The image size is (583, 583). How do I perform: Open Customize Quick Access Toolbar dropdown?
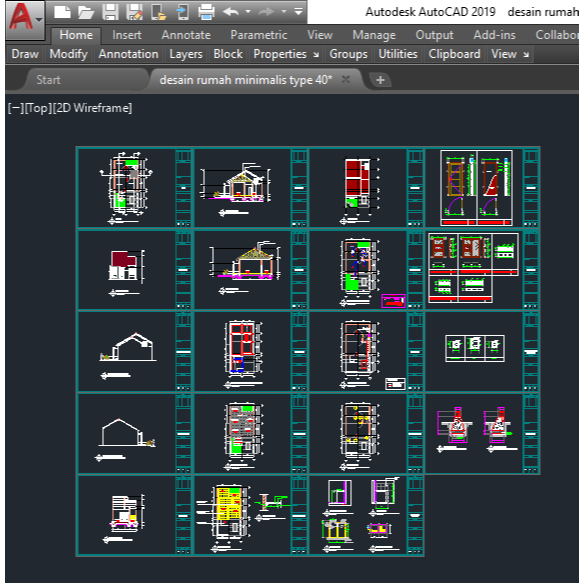(x=298, y=12)
